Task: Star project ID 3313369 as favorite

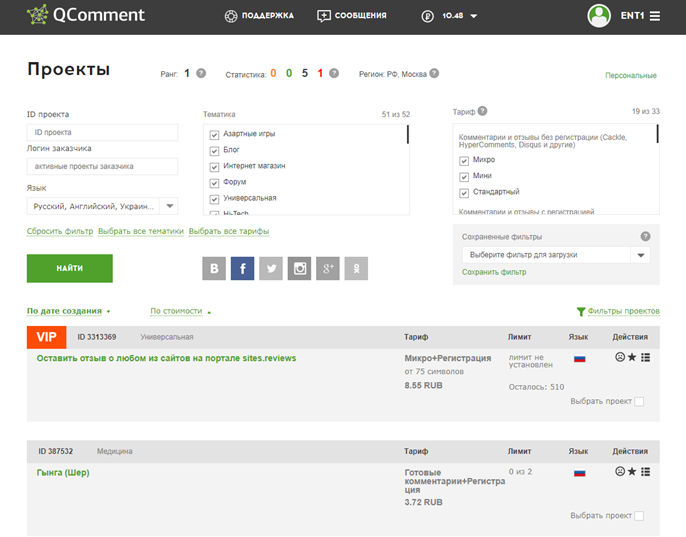Action: click(x=632, y=357)
